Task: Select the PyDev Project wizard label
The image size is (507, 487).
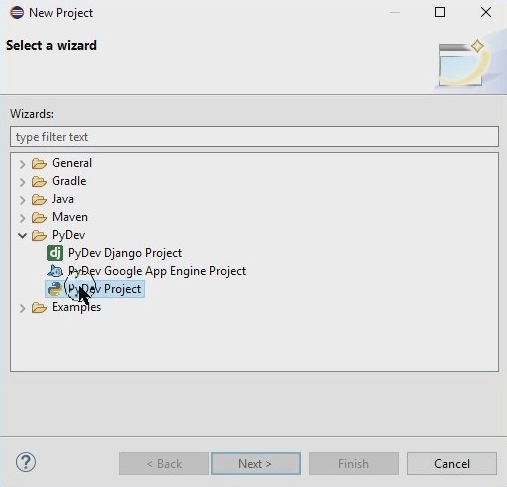Action: pyautogui.click(x=105, y=289)
